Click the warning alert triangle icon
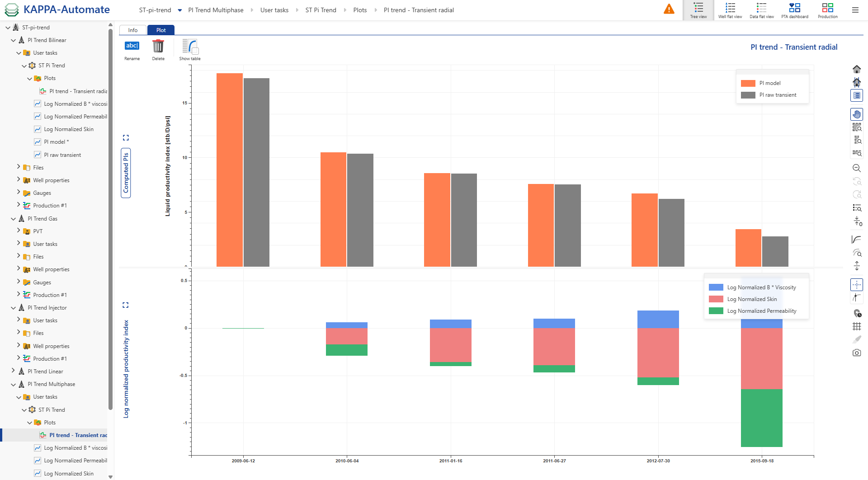This screenshot has width=868, height=480. click(669, 9)
